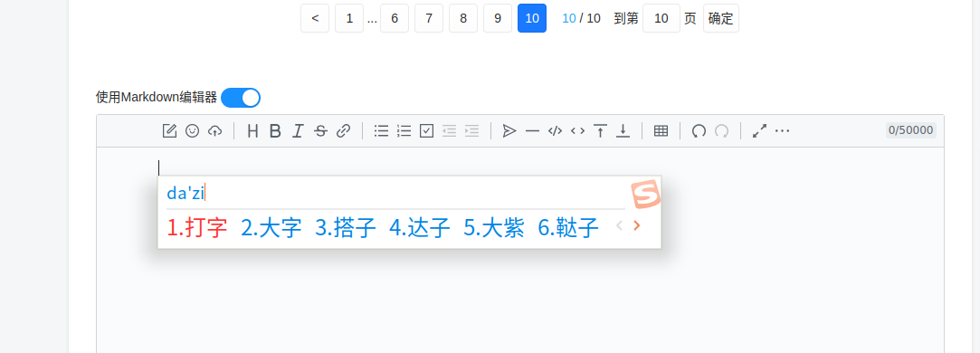Insert a task checkbox list
Screen dimensions: 980x353
[427, 131]
